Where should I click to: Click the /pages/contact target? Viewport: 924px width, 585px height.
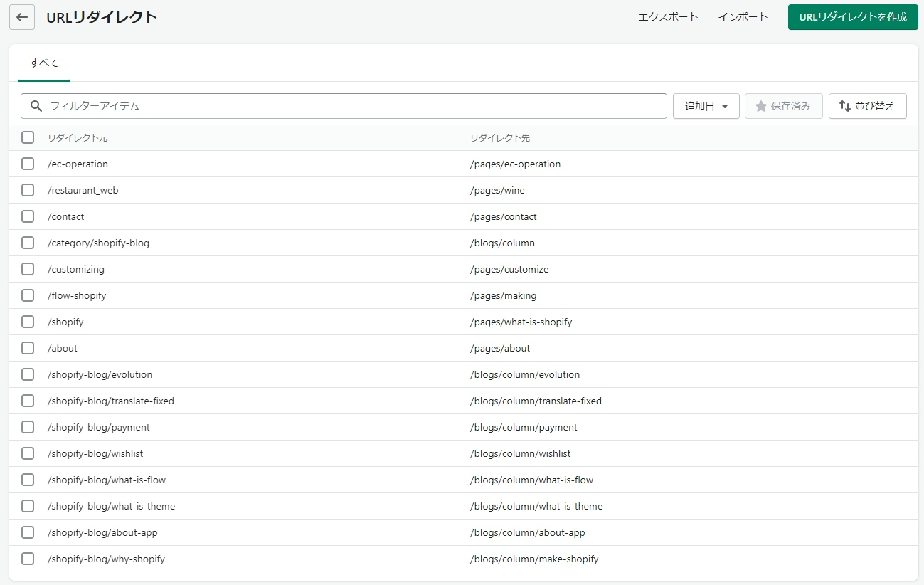tap(503, 216)
